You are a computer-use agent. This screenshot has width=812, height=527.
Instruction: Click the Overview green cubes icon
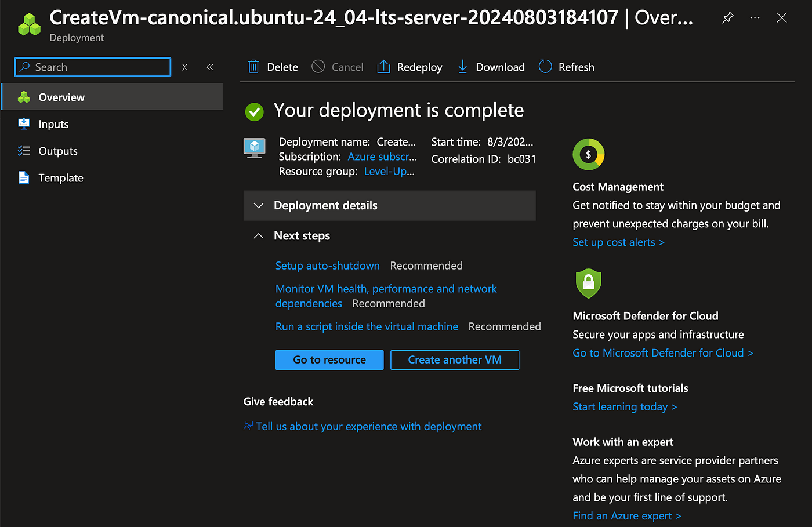click(x=24, y=97)
